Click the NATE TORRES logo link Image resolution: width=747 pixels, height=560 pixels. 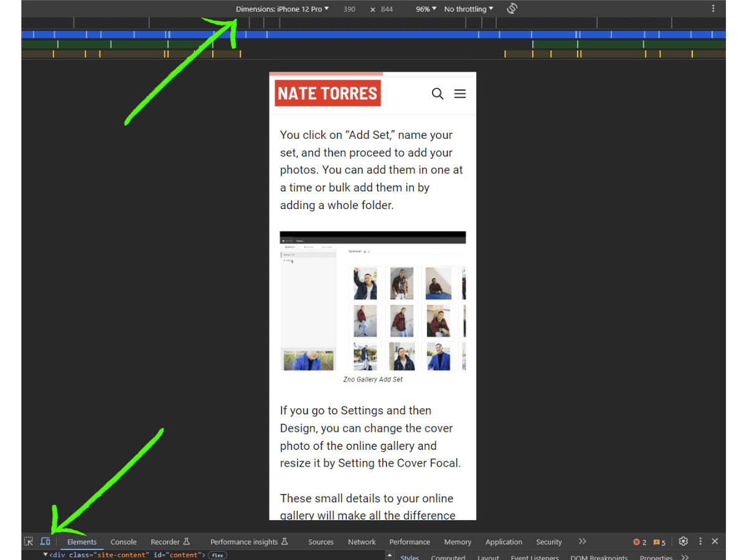point(327,93)
